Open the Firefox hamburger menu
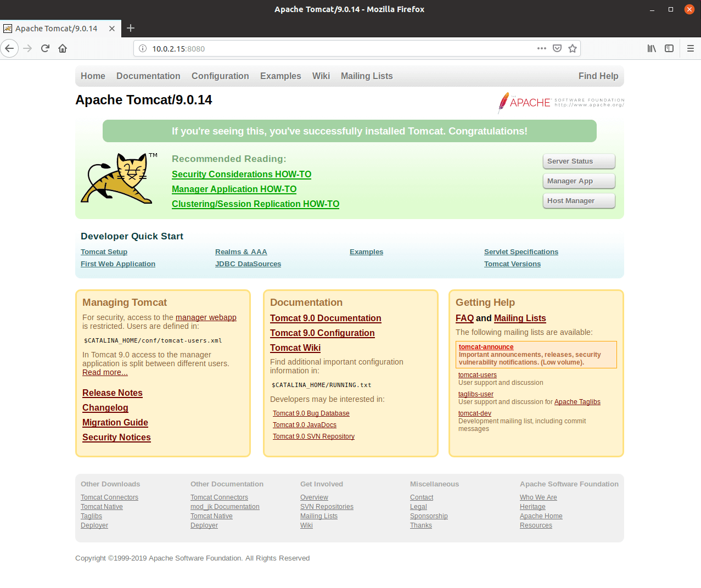The width and height of the screenshot is (701, 588). pos(691,48)
